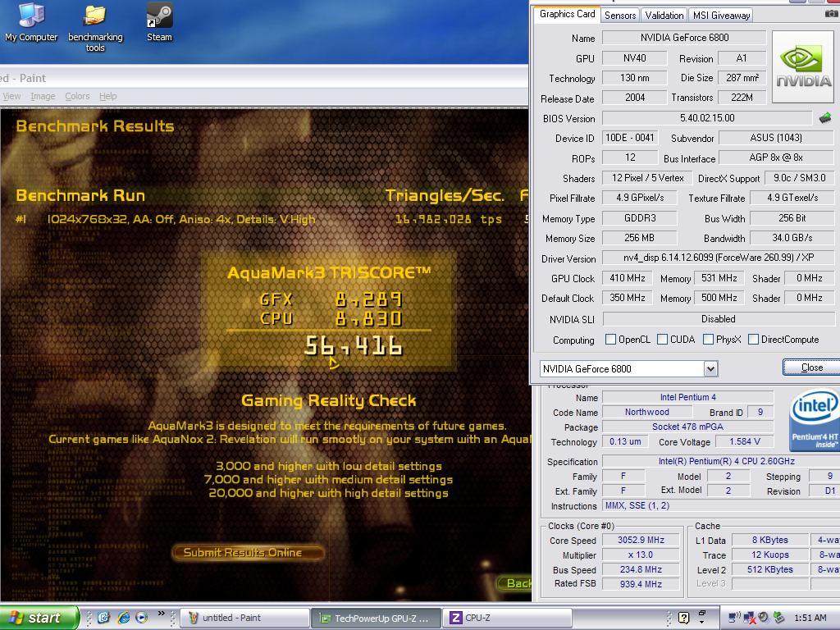840x630 pixels.
Task: Click the Bandwidth value 34.0 GB/s
Action: tap(792, 238)
